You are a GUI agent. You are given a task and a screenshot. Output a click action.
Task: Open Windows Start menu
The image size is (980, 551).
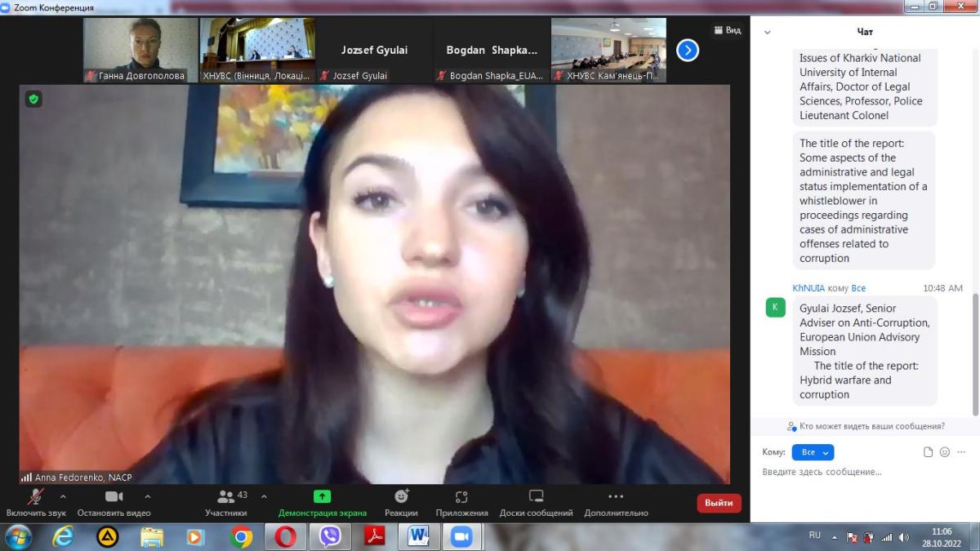[x=17, y=536]
